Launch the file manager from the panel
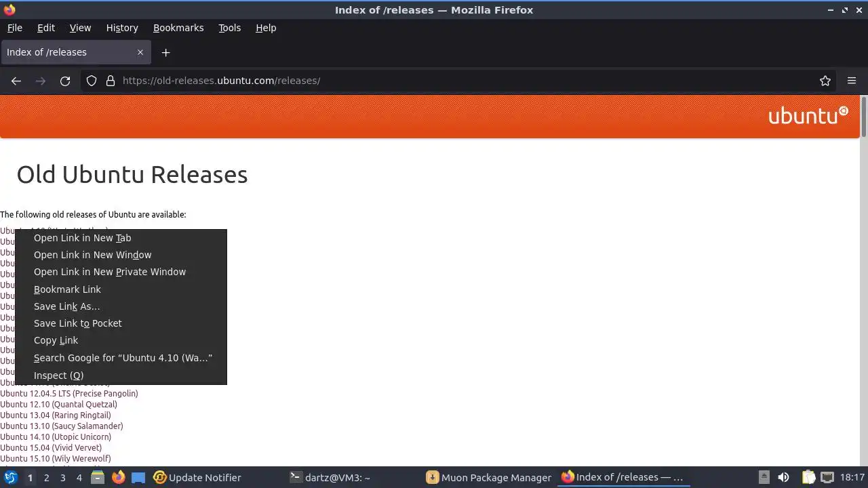 coord(98,477)
